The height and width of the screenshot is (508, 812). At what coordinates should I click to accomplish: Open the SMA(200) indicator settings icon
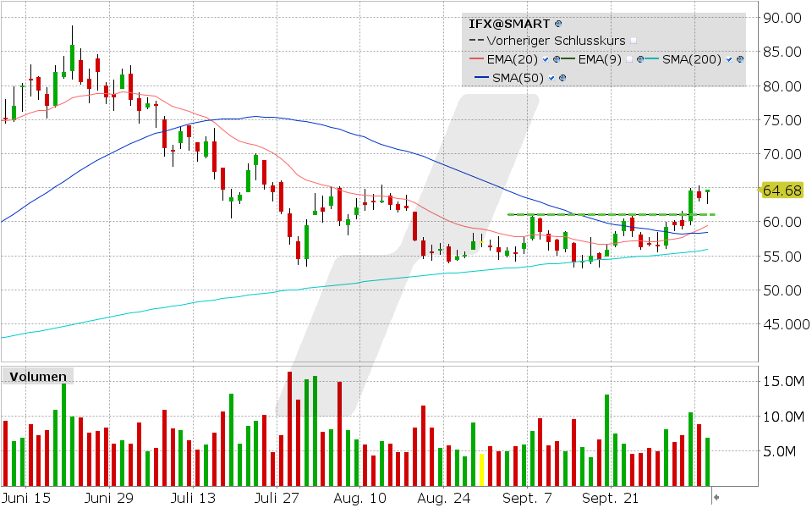[740, 59]
